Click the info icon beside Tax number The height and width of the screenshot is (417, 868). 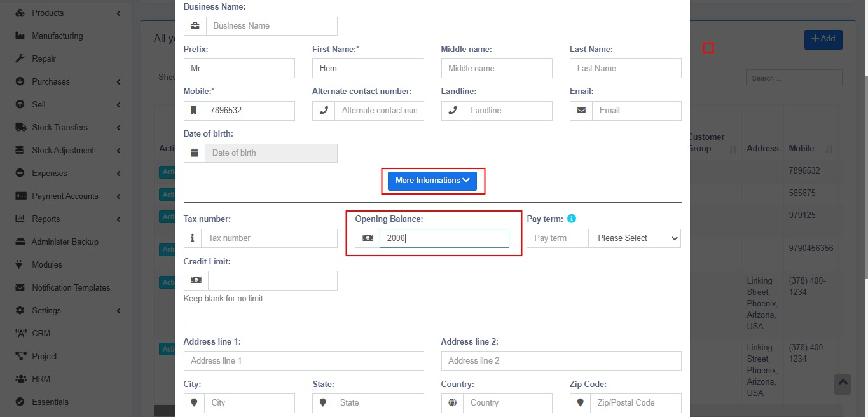193,238
